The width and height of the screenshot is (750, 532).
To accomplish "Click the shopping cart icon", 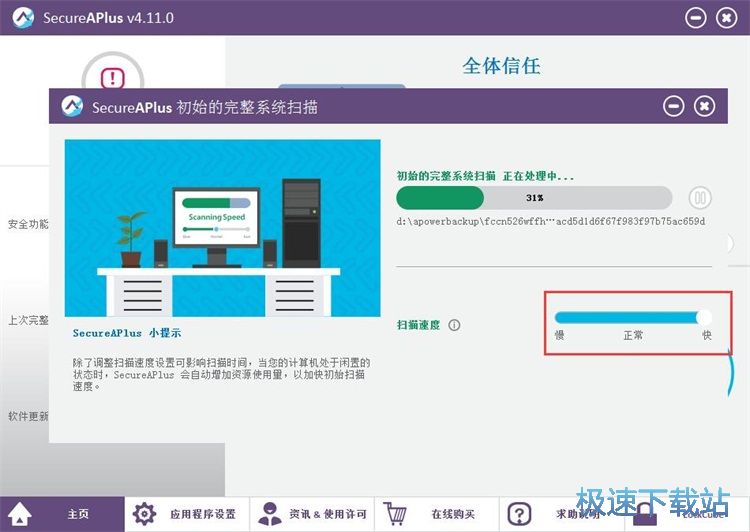I will click(395, 514).
